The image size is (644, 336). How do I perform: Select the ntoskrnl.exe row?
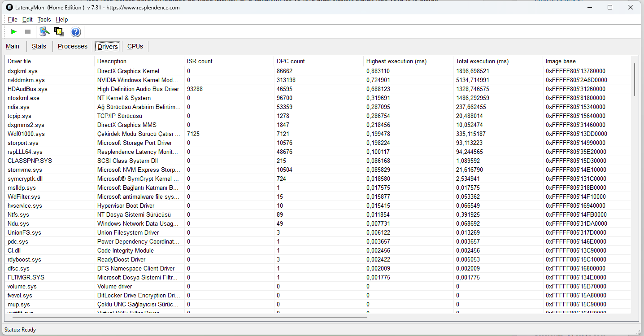pos(318,98)
